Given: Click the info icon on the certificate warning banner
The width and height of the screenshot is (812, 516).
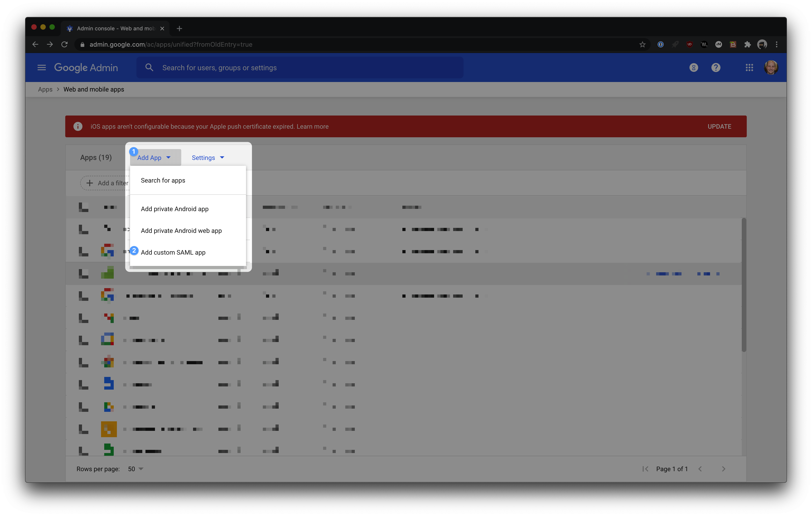Looking at the screenshot, I should click(x=78, y=126).
